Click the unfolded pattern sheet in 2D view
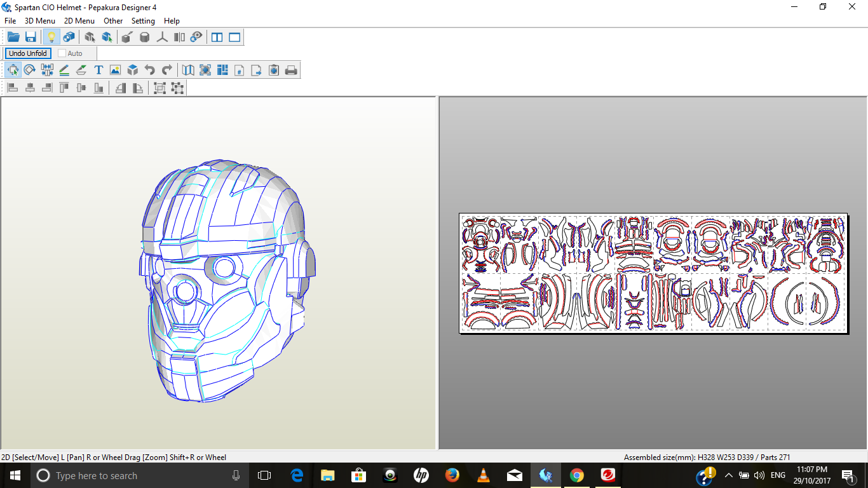868x488 pixels. [x=653, y=273]
